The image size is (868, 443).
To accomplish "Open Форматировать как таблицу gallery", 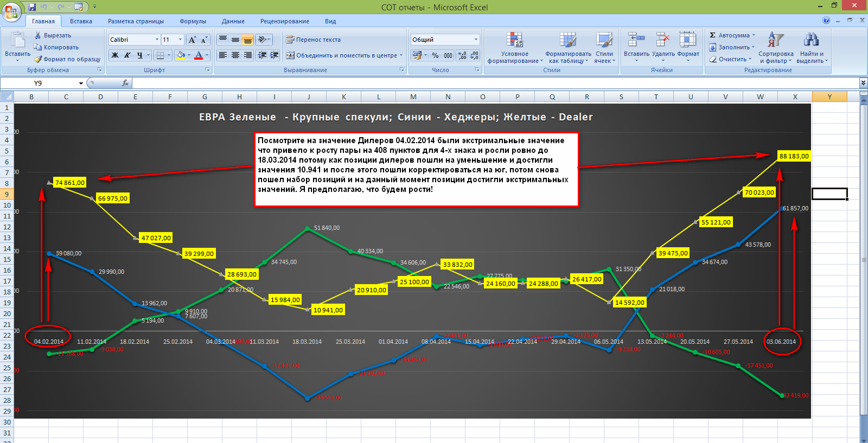I will coord(568,48).
